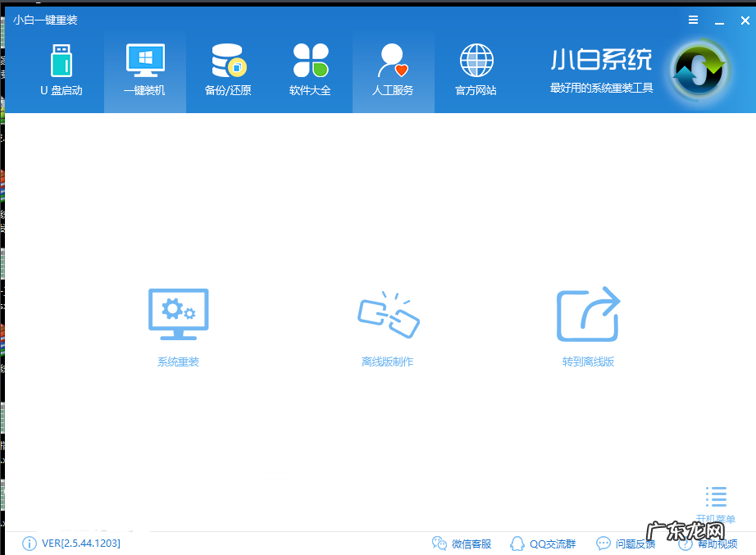Image resolution: width=756 pixels, height=555 pixels.
Task: Click the WeChat 微信客服 icon
Action: pyautogui.click(x=439, y=544)
